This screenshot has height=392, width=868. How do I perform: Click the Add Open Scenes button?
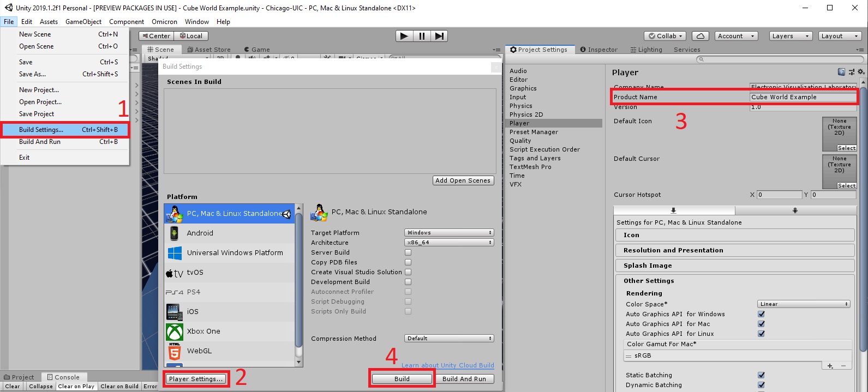click(x=463, y=180)
